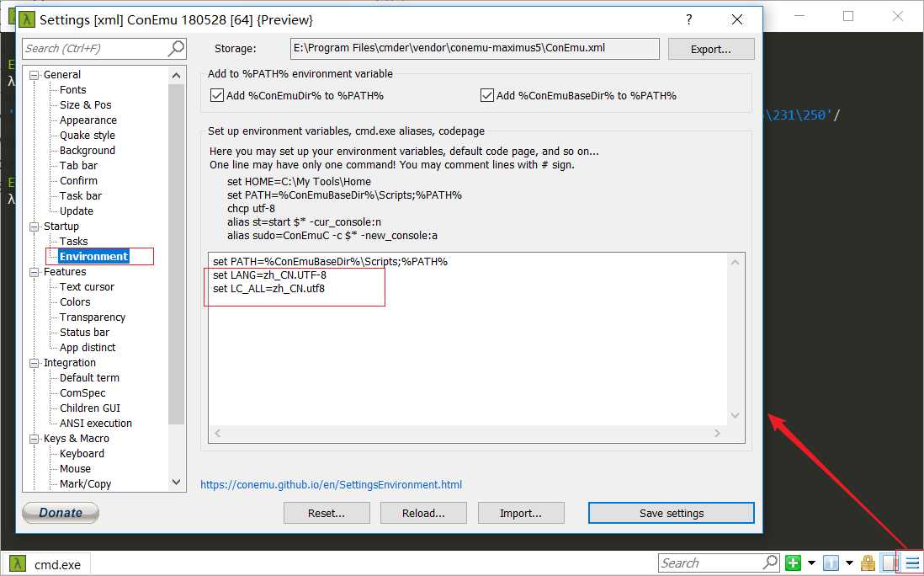Viewport: 924px width, 576px height.
Task: Toggle Add %ConEmuDir% to %PATH% checkbox
Action: point(217,95)
